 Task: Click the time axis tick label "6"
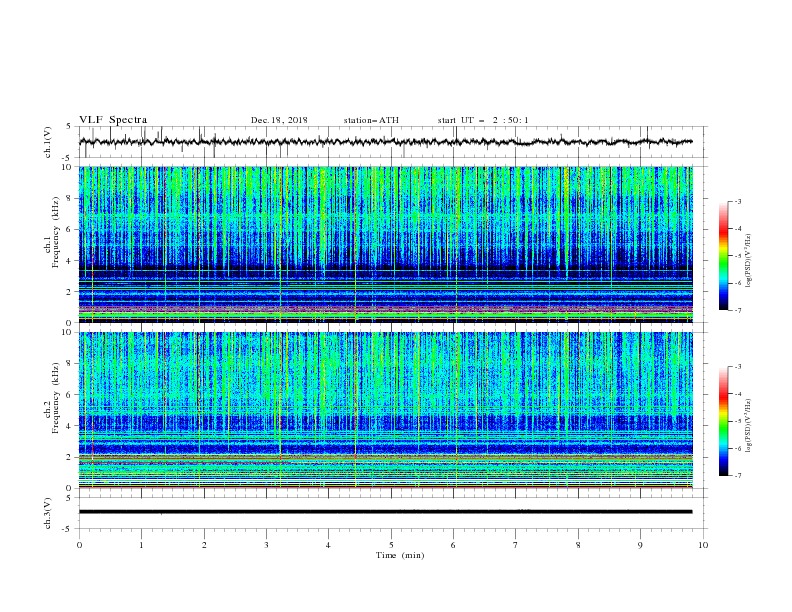(453, 545)
